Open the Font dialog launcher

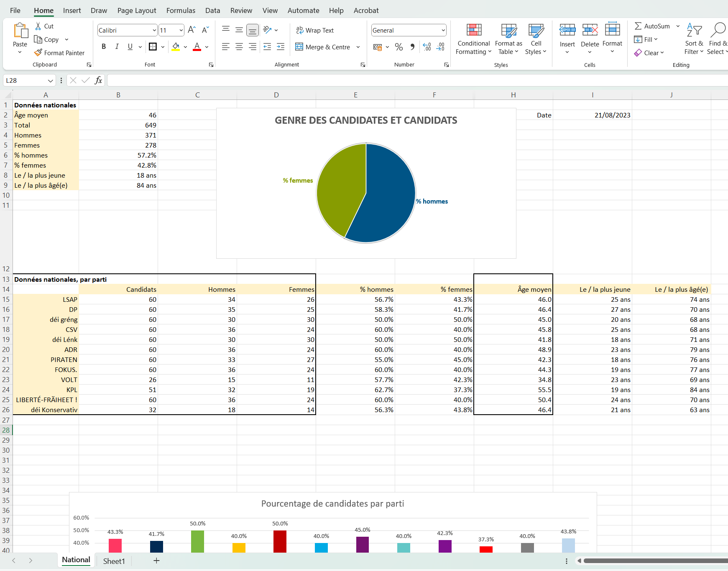(211, 65)
